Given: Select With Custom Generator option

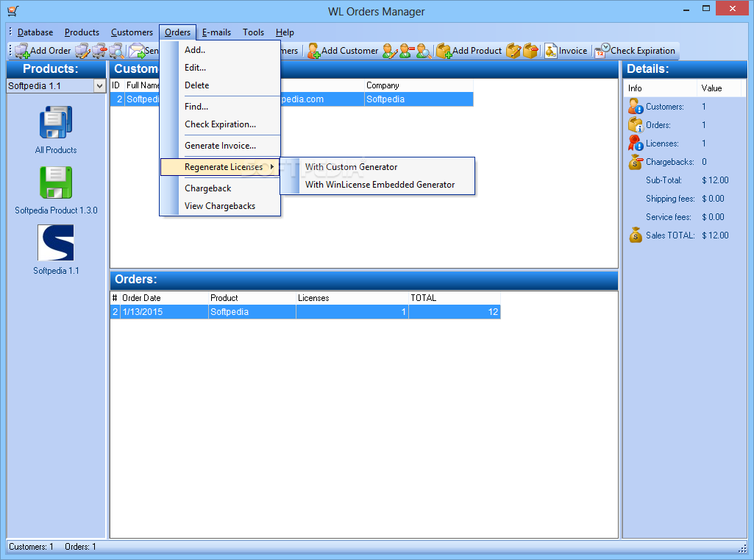Looking at the screenshot, I should point(377,167).
